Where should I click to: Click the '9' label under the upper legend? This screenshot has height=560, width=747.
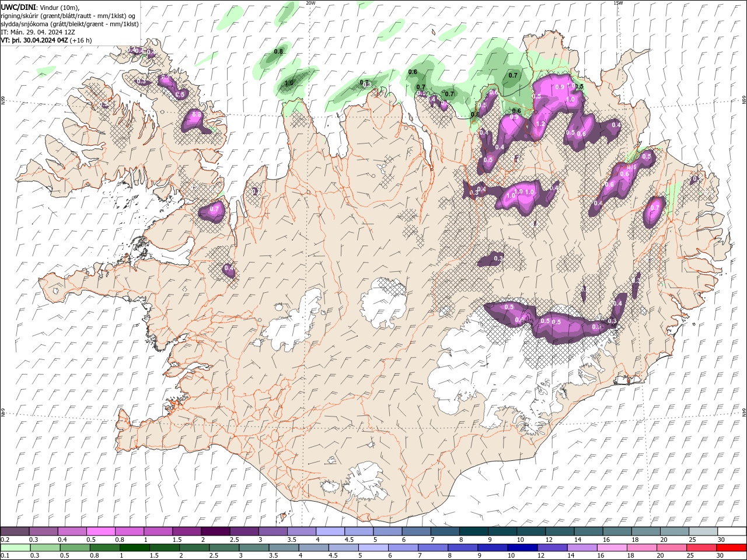[x=490, y=540]
